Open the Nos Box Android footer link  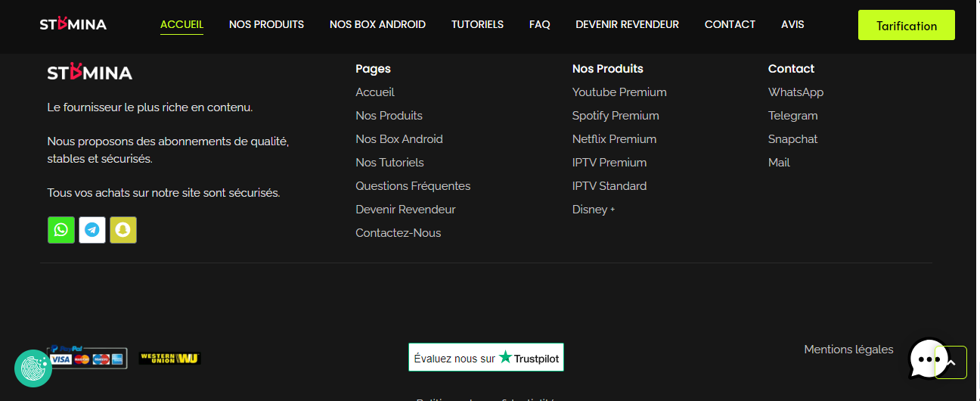click(x=399, y=139)
